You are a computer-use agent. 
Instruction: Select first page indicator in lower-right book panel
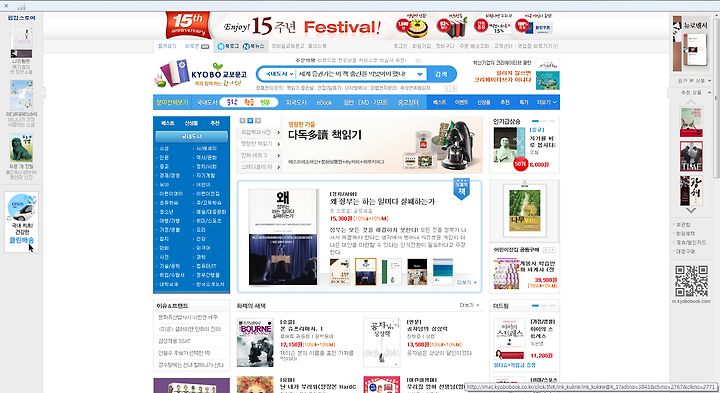click(535, 306)
